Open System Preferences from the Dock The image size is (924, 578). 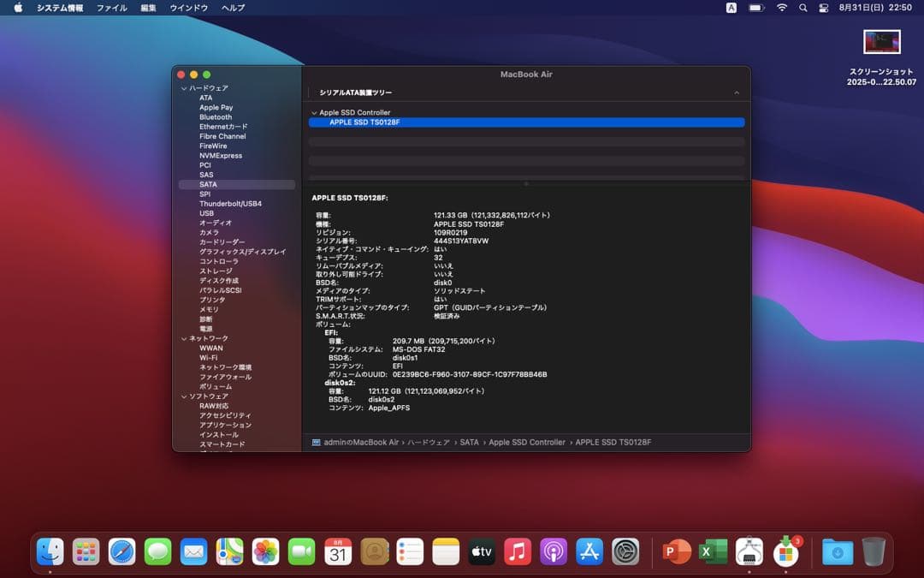click(625, 553)
